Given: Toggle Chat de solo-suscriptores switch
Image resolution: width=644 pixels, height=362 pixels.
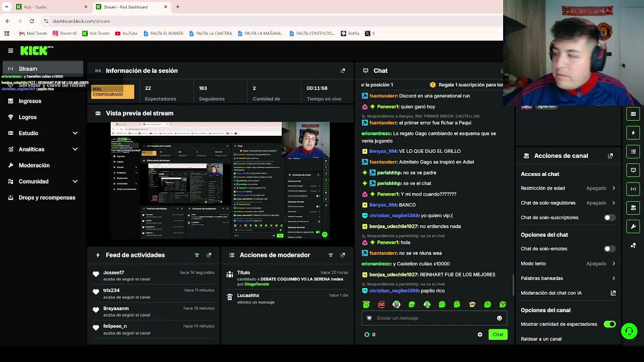Looking at the screenshot, I should [609, 218].
